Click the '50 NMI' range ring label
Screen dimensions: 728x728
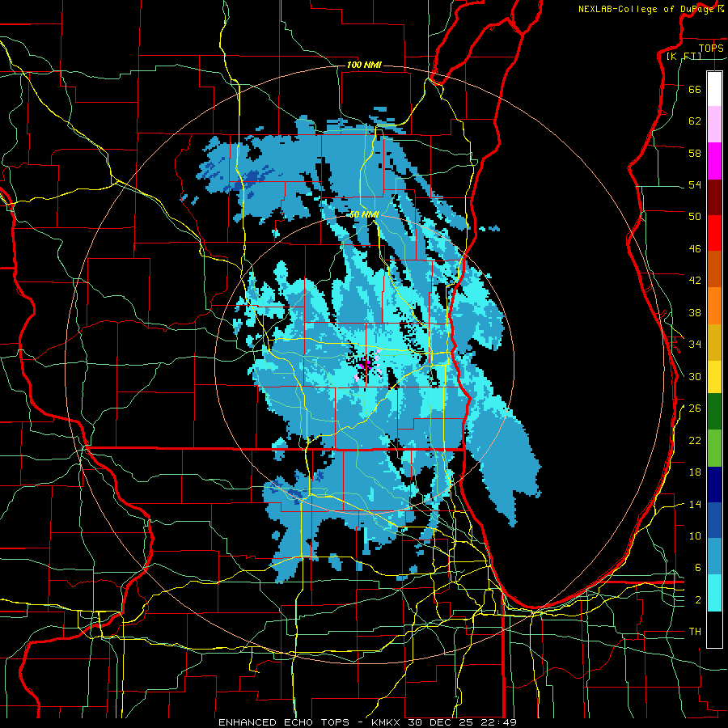click(365, 214)
